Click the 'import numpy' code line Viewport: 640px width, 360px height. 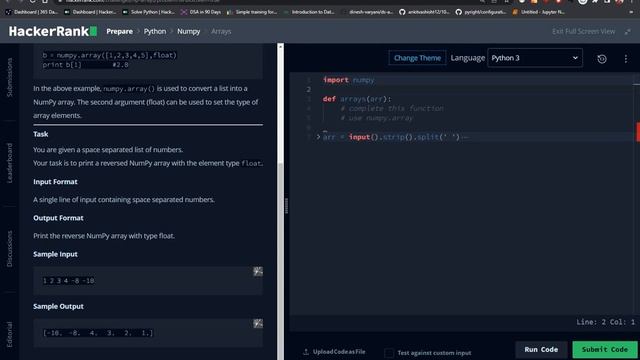pyautogui.click(x=349, y=80)
